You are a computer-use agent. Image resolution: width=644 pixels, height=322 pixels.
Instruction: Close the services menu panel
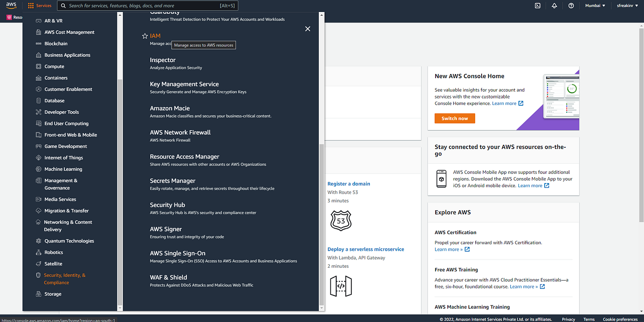click(x=308, y=29)
